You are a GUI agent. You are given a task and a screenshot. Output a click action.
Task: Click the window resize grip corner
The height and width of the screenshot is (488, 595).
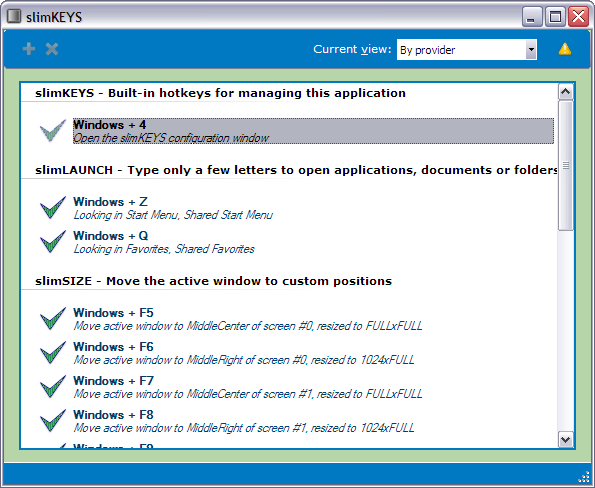[584, 478]
